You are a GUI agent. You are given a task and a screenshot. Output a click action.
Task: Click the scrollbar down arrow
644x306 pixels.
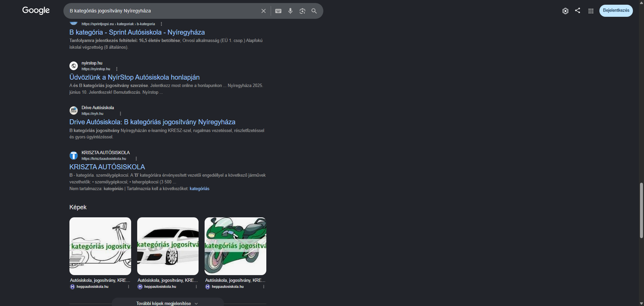(x=641, y=303)
